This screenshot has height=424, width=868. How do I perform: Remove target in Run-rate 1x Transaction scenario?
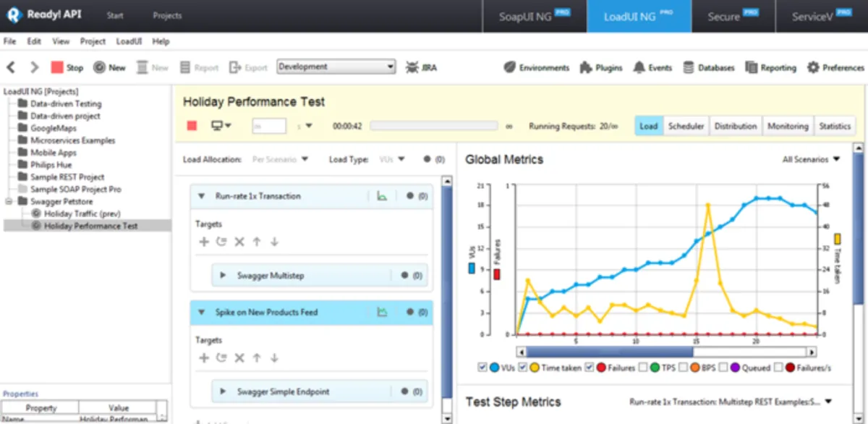point(239,242)
